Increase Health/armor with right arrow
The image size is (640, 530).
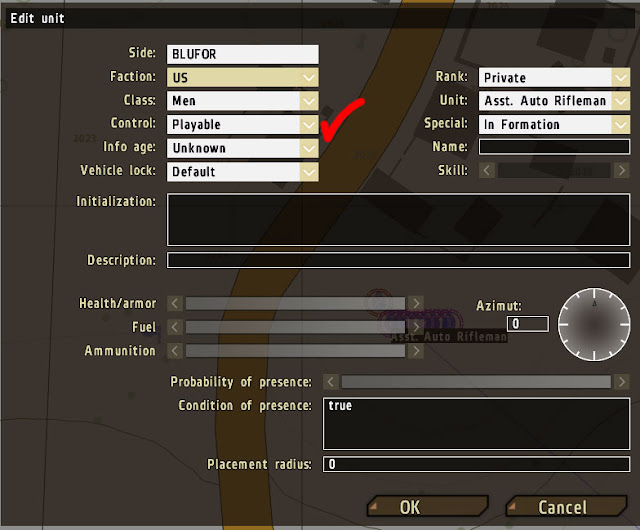point(416,303)
